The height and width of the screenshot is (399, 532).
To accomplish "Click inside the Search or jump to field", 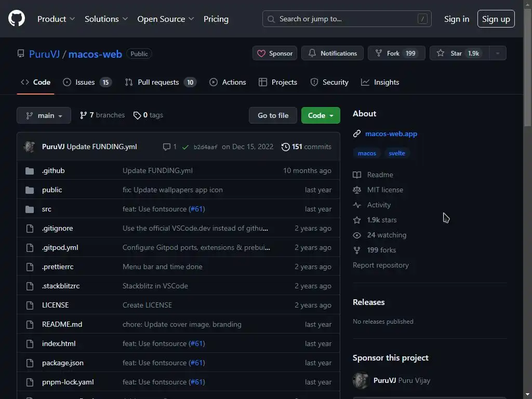I will [347, 19].
